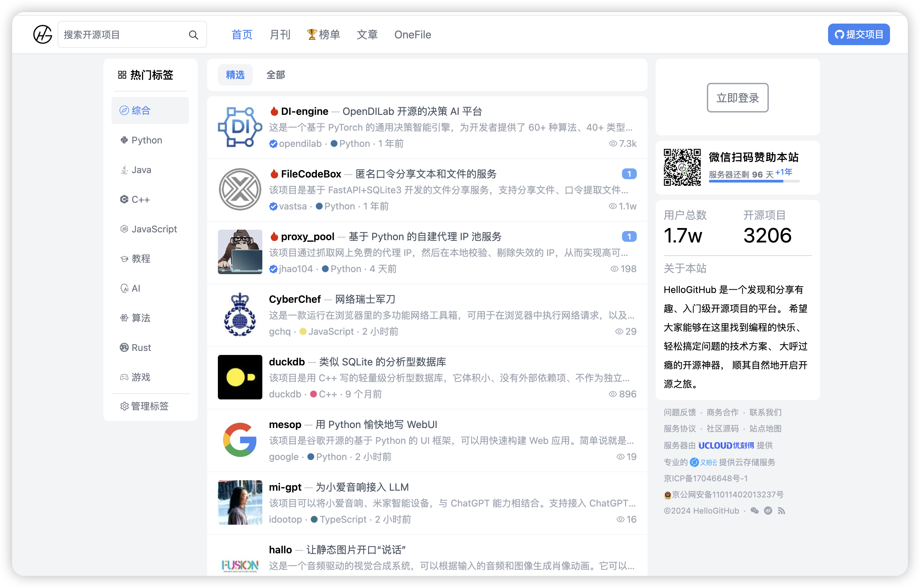Click the duckdb yellow logo
The height and width of the screenshot is (588, 920).
point(240,378)
